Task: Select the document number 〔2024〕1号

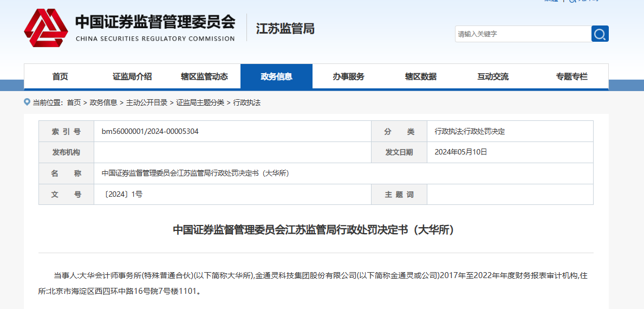Action: click(123, 195)
